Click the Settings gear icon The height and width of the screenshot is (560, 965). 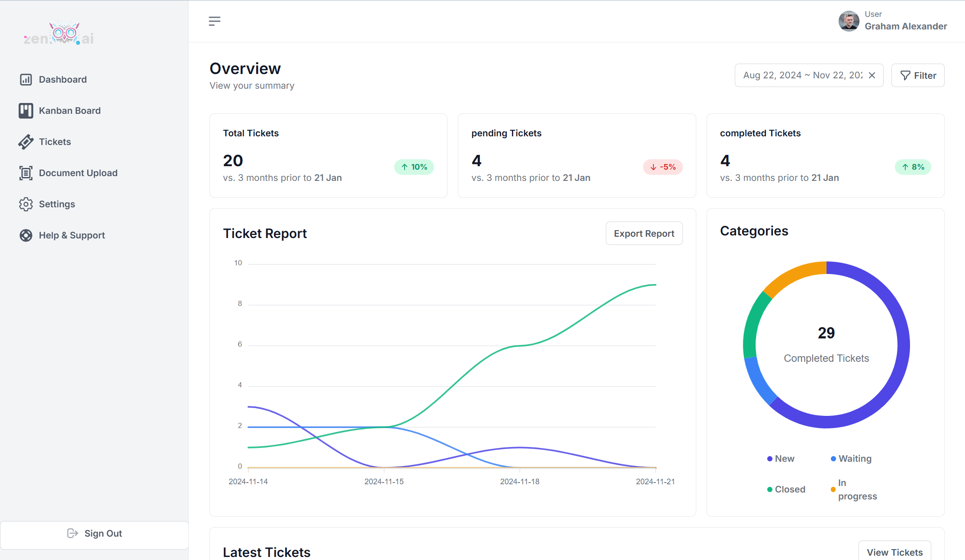(x=26, y=204)
